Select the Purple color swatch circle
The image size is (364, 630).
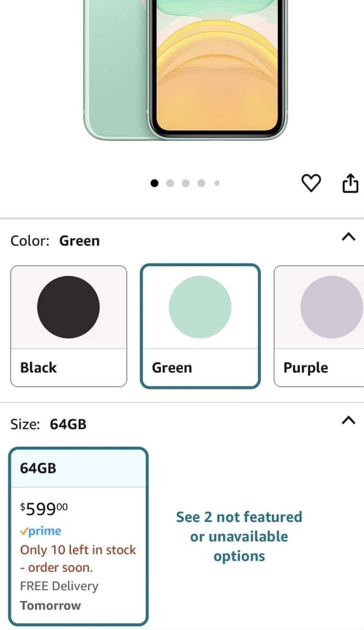click(331, 307)
